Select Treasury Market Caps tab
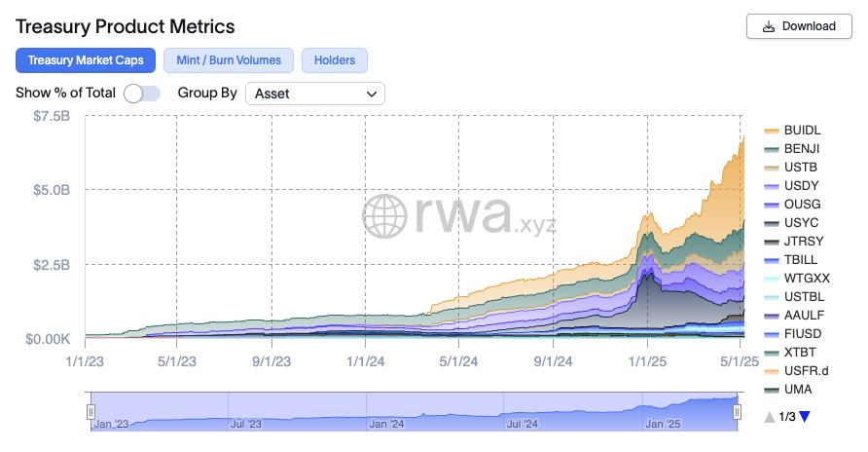868x452 pixels. coord(86,60)
